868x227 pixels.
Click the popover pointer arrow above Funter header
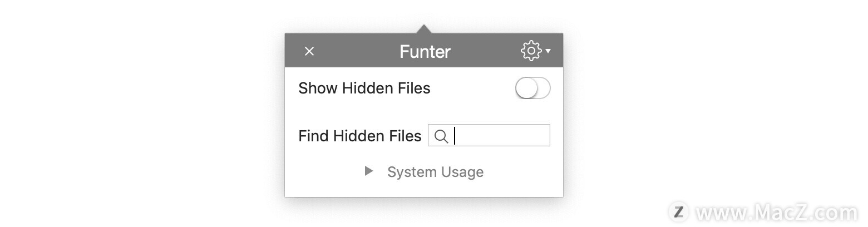point(423,29)
